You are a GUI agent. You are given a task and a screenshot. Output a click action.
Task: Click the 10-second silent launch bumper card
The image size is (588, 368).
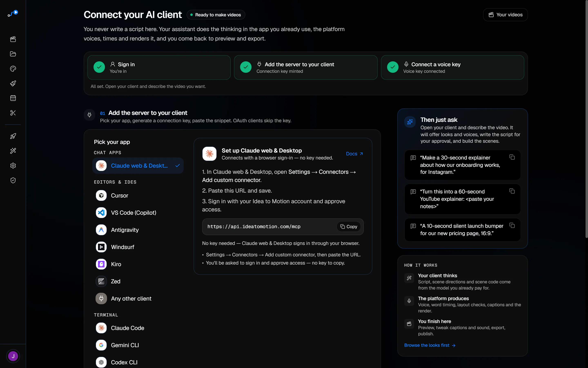click(x=462, y=230)
